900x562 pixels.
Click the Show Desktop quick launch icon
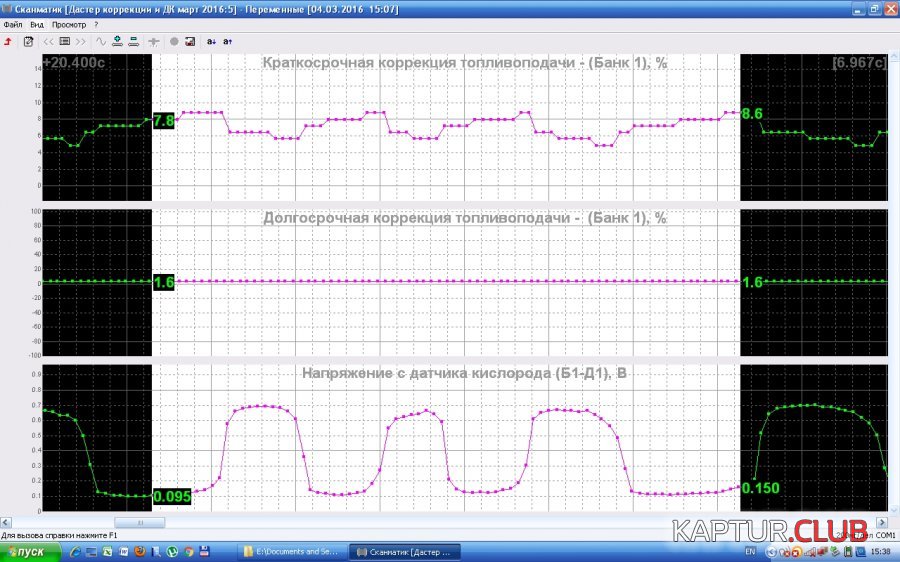[x=91, y=552]
